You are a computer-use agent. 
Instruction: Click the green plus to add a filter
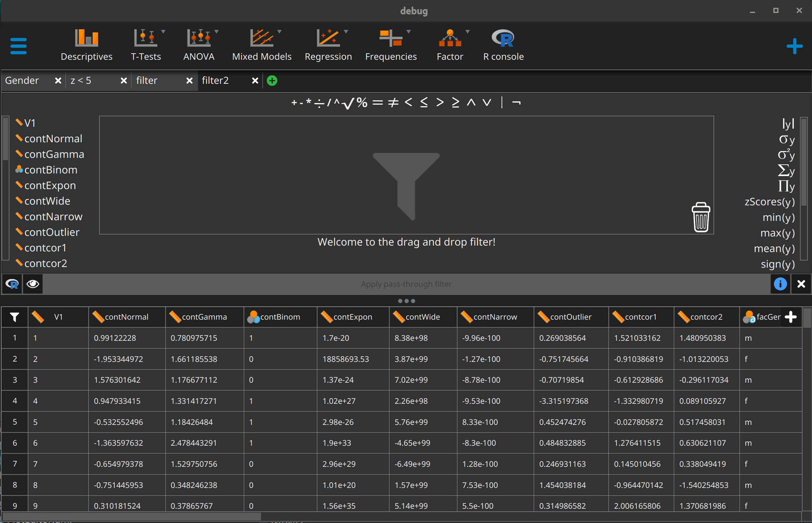coord(271,81)
